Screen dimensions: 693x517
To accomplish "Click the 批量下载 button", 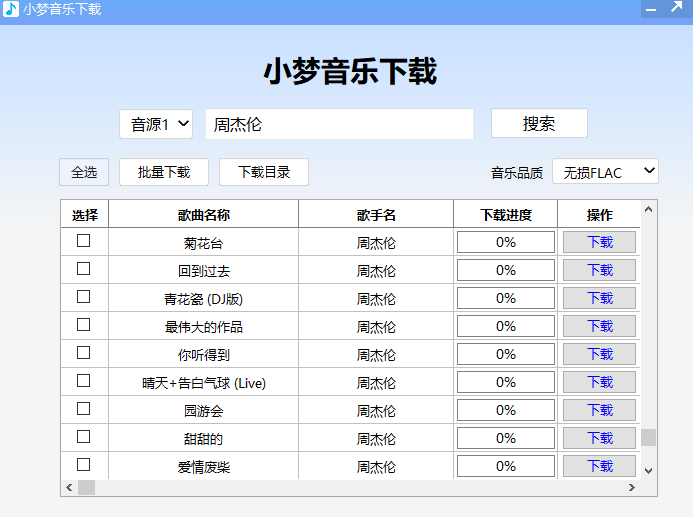I will (x=164, y=172).
